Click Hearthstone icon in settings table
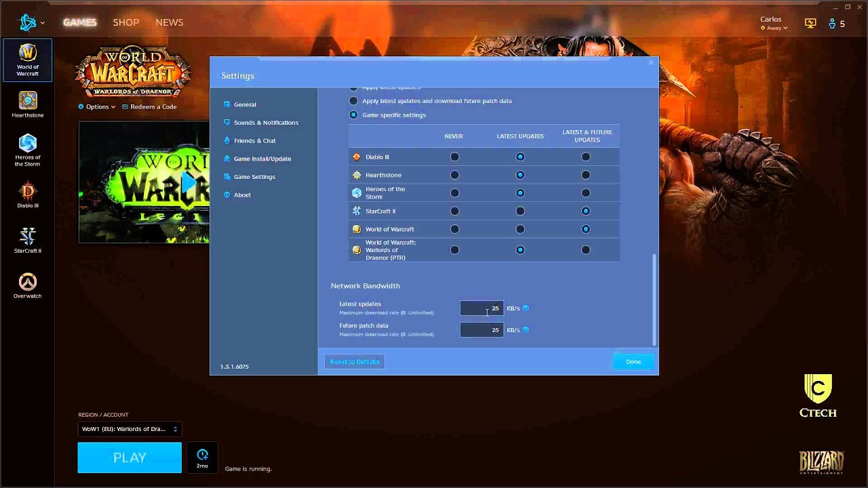This screenshot has height=488, width=868. click(x=357, y=175)
